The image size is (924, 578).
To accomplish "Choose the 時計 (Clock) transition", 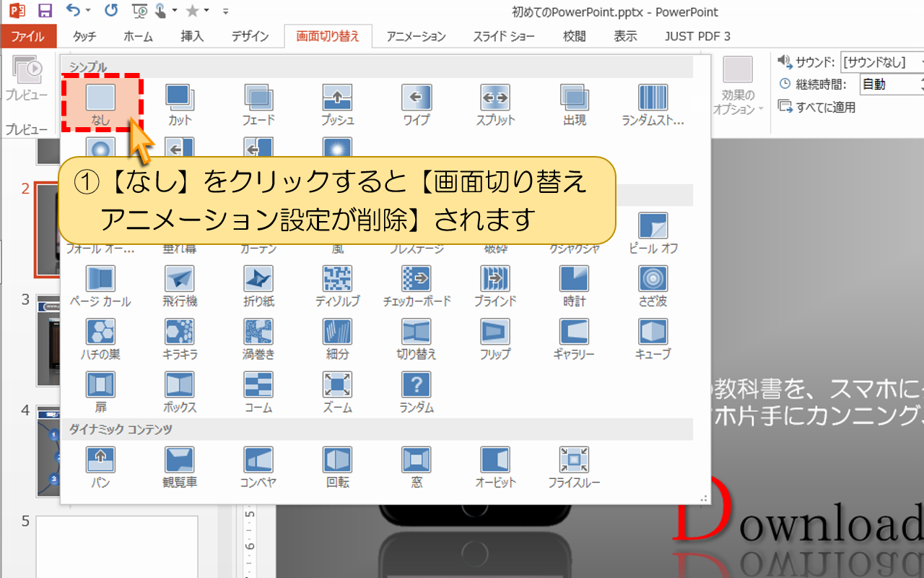I will [575, 285].
